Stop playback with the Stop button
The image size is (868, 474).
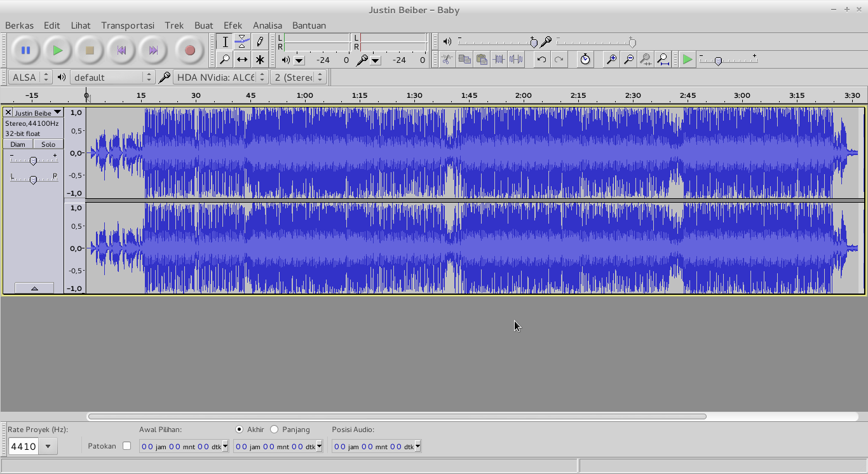pos(90,50)
